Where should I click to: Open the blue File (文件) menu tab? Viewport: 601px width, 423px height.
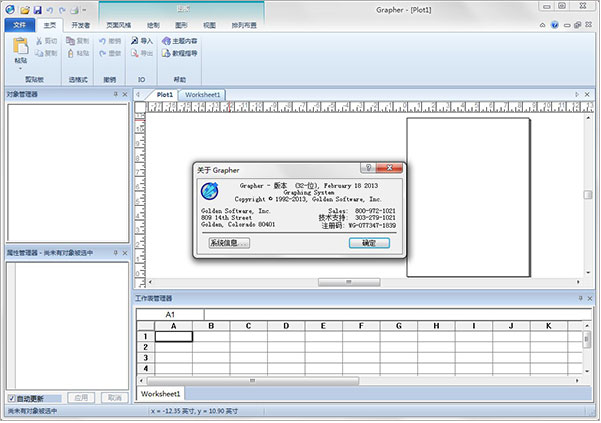pyautogui.click(x=20, y=25)
